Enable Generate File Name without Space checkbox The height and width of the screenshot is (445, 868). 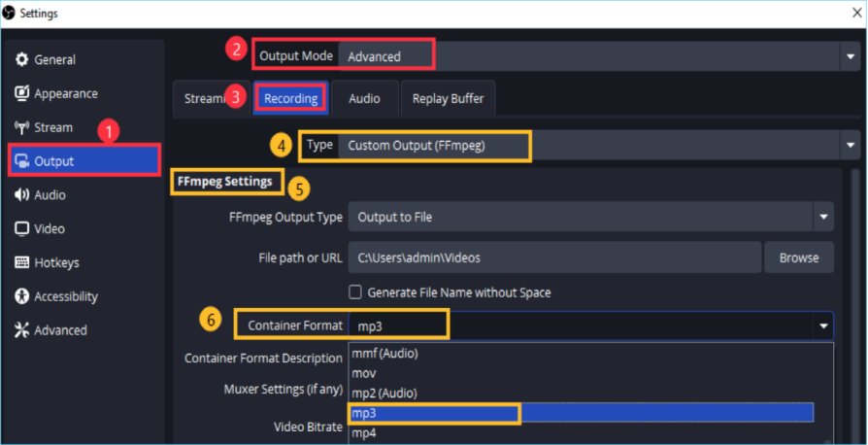click(x=356, y=292)
